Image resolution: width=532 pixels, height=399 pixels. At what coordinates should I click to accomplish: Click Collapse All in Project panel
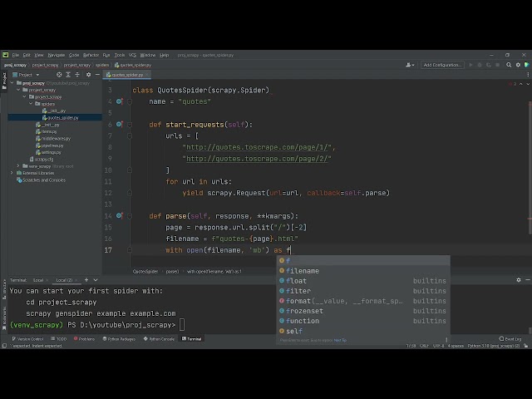click(x=77, y=75)
